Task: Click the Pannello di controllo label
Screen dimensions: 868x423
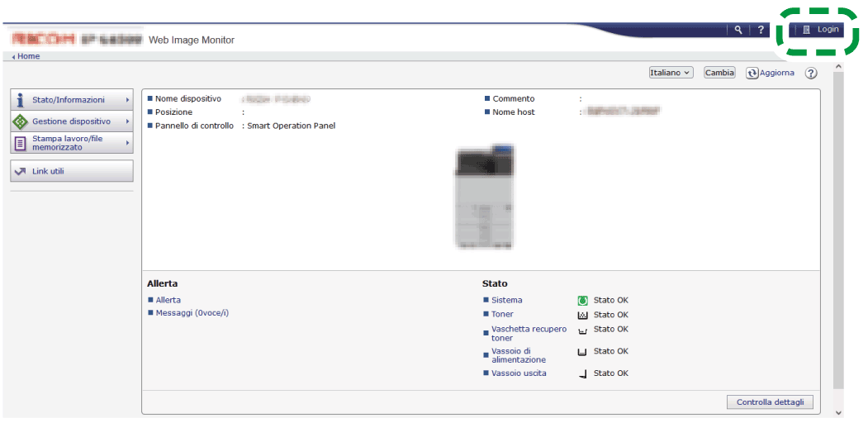Action: 194,126
